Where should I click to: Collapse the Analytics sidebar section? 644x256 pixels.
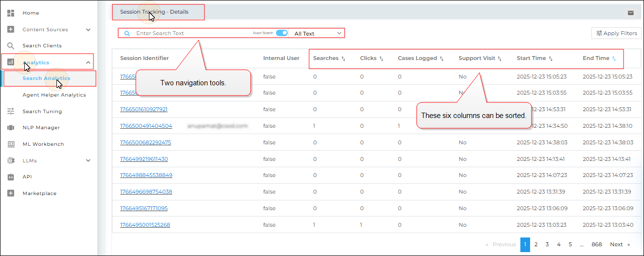pos(88,62)
